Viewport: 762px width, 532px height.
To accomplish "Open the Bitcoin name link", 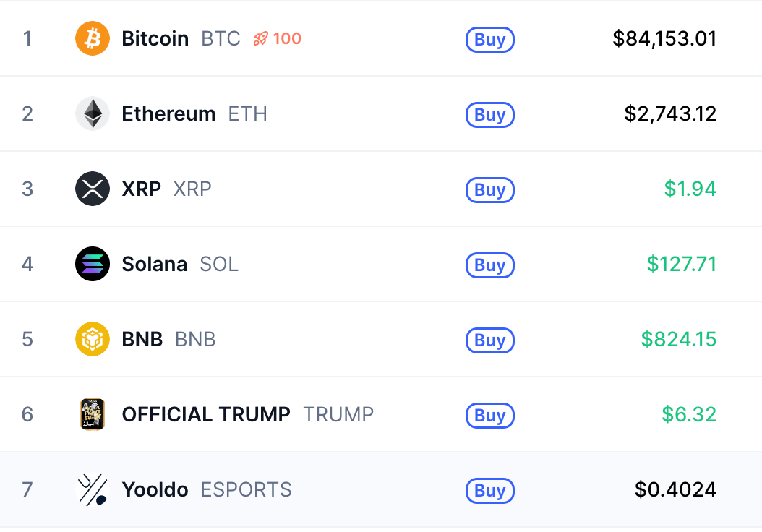I will (155, 38).
